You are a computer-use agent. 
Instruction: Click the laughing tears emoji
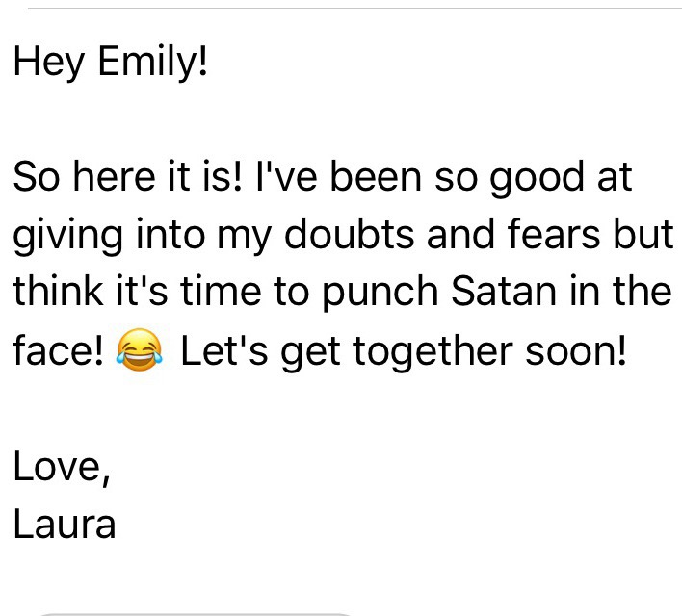coord(139,349)
